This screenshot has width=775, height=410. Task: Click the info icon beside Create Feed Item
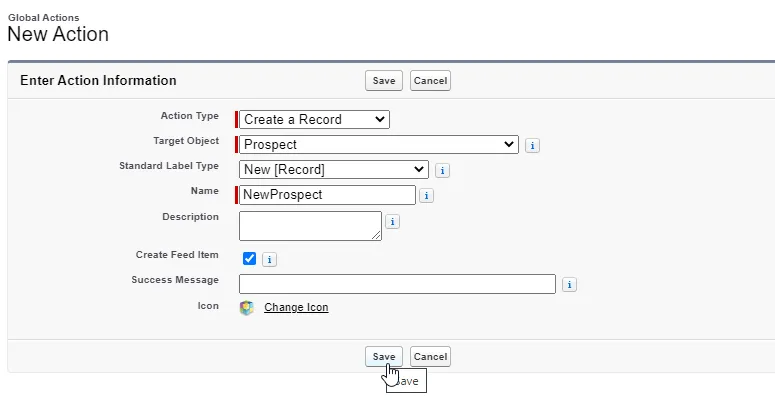click(x=269, y=259)
